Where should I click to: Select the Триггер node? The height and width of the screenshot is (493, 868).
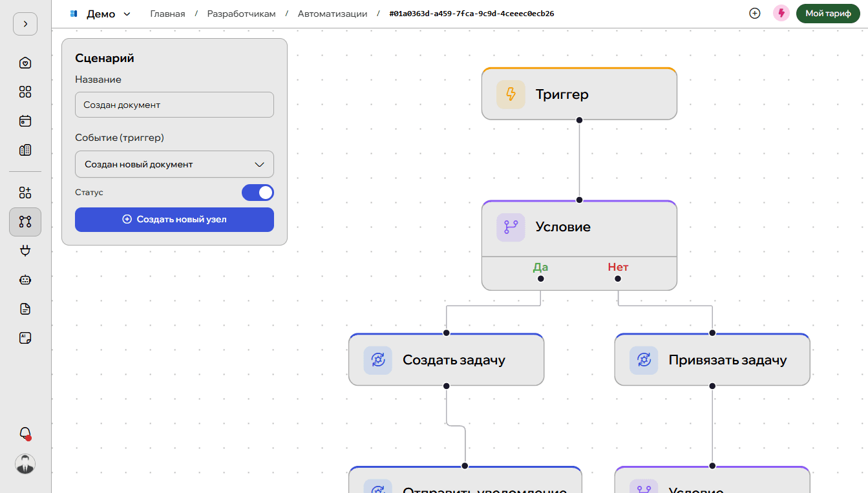pos(579,94)
